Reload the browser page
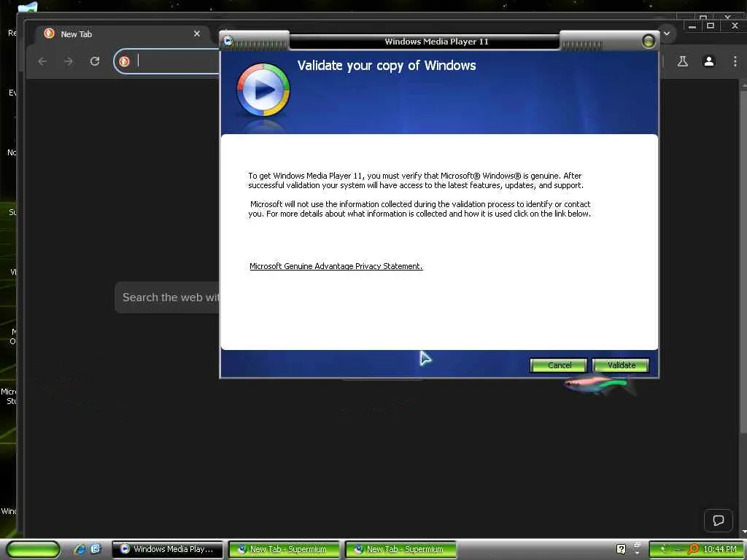747x560 pixels. [x=95, y=61]
